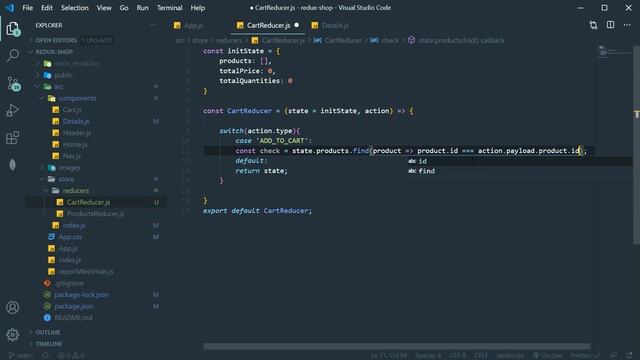Open ProductsReducer.js in the explorer
Screen dimensions: 640x360
[96, 213]
